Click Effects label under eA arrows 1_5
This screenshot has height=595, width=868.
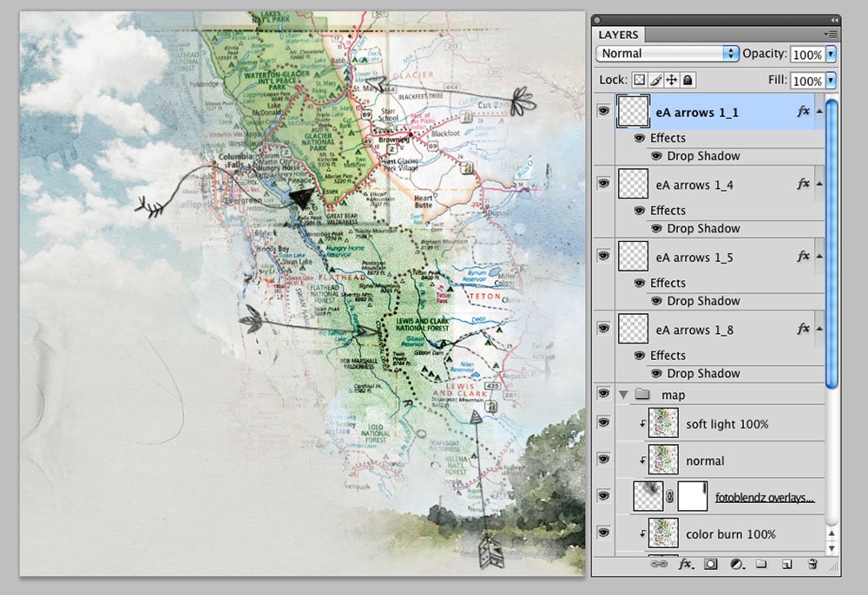click(667, 283)
